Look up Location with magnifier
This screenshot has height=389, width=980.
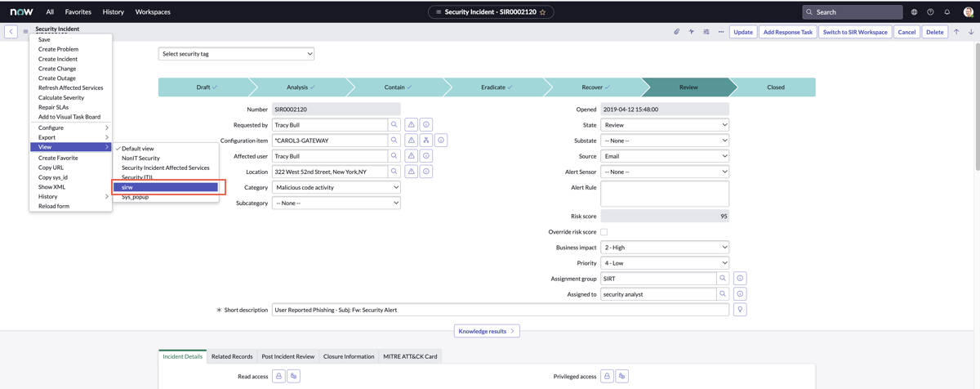(x=394, y=172)
